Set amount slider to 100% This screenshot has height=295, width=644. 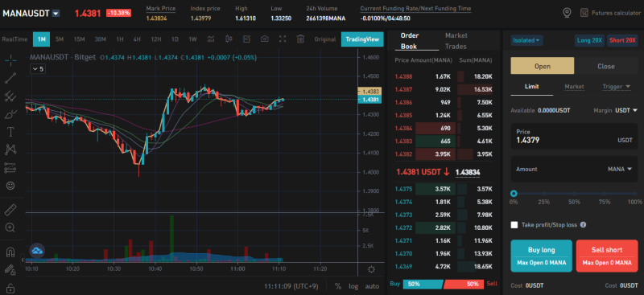(x=635, y=194)
